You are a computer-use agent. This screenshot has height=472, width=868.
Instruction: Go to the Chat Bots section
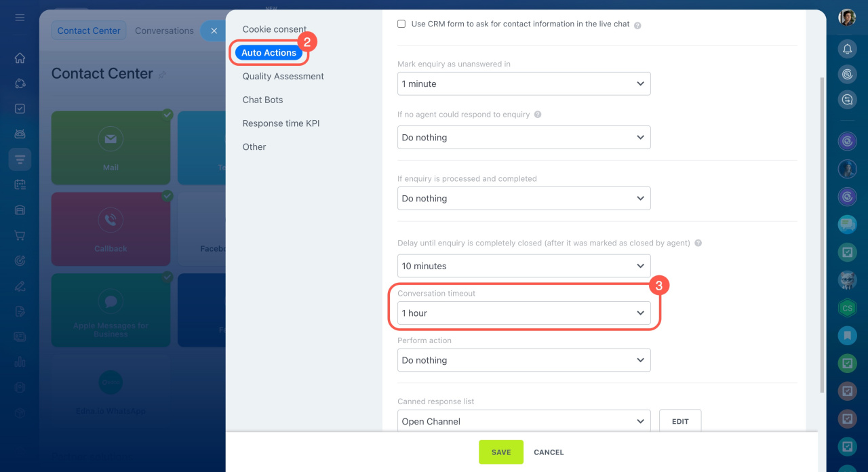262,100
